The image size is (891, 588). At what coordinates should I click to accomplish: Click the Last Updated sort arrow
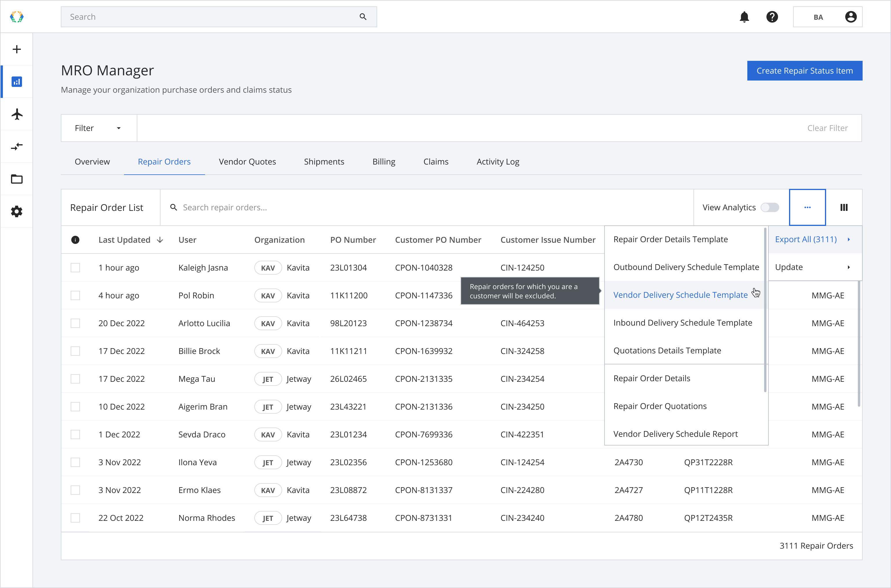pyautogui.click(x=160, y=240)
